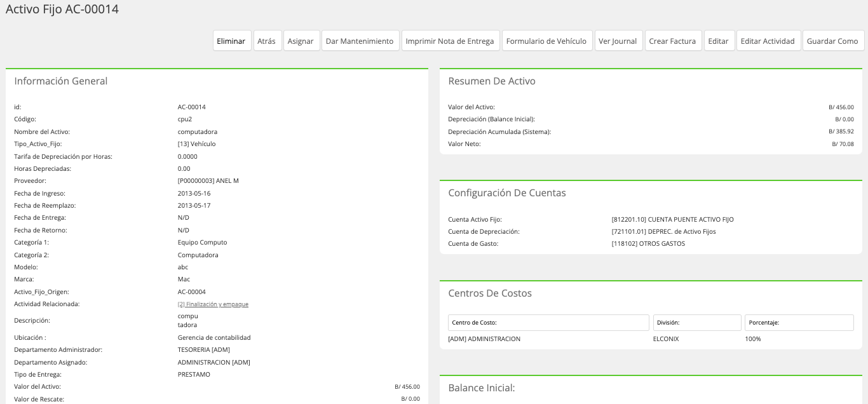Select the Gerencia de contabilidad location value
The width and height of the screenshot is (868, 404).
214,338
